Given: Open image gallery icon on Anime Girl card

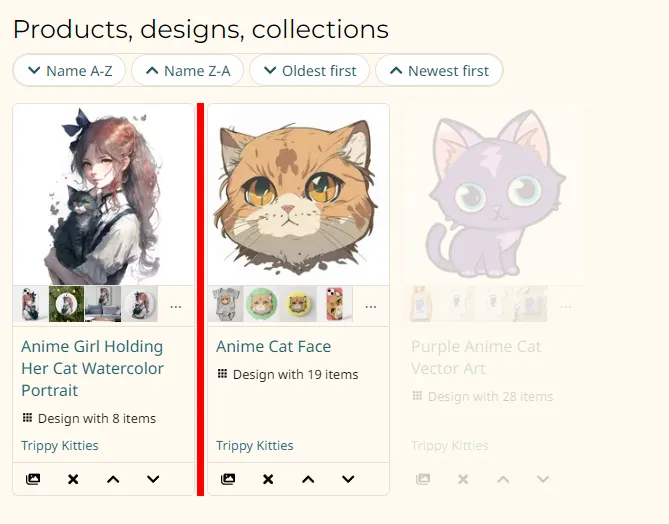Looking at the screenshot, I should (33, 479).
